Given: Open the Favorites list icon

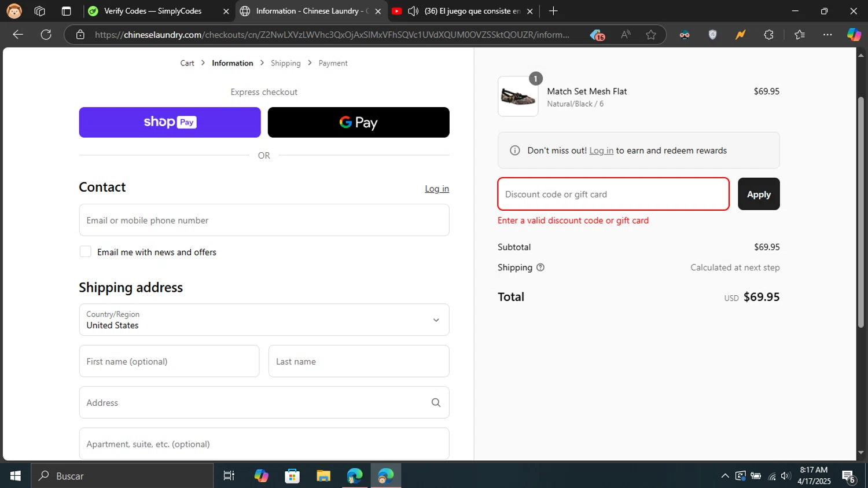Looking at the screenshot, I should point(800,35).
